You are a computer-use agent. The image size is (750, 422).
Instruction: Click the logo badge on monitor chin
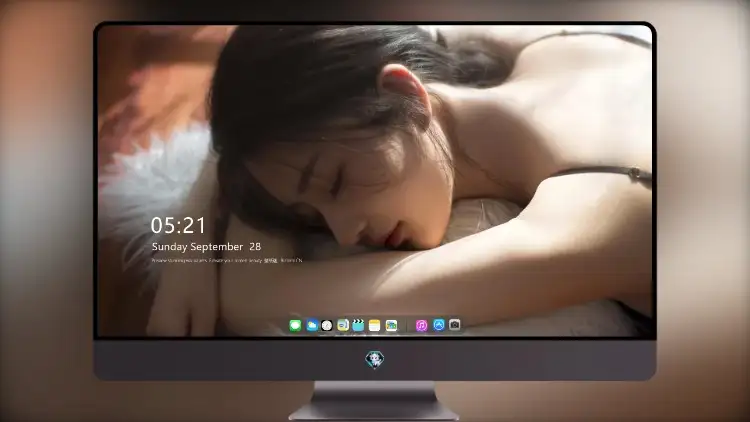pos(375,359)
